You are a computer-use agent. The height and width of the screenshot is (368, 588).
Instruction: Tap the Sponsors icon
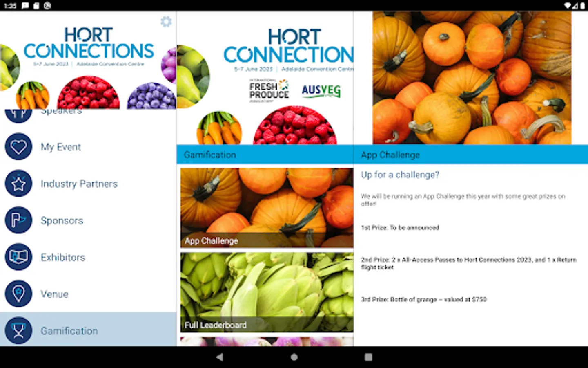[18, 220]
